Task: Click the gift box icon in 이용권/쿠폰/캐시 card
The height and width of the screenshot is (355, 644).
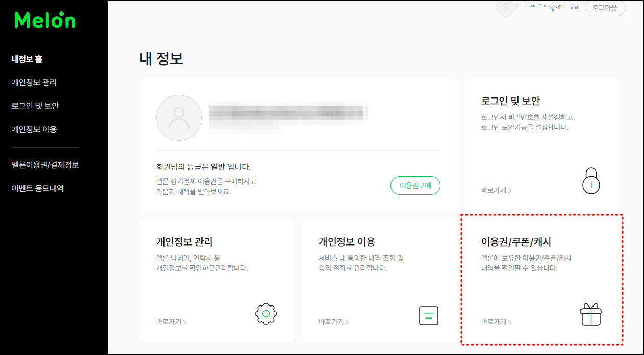Action: 591,315
